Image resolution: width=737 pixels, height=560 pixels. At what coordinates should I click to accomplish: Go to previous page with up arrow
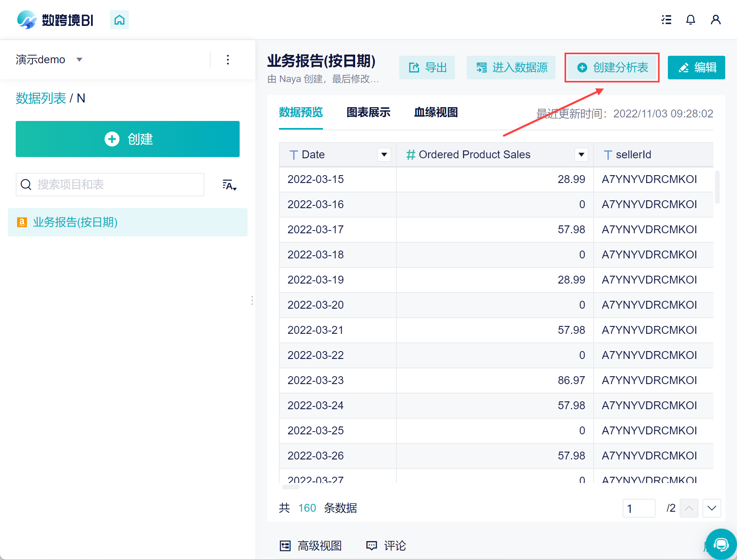pos(689,508)
